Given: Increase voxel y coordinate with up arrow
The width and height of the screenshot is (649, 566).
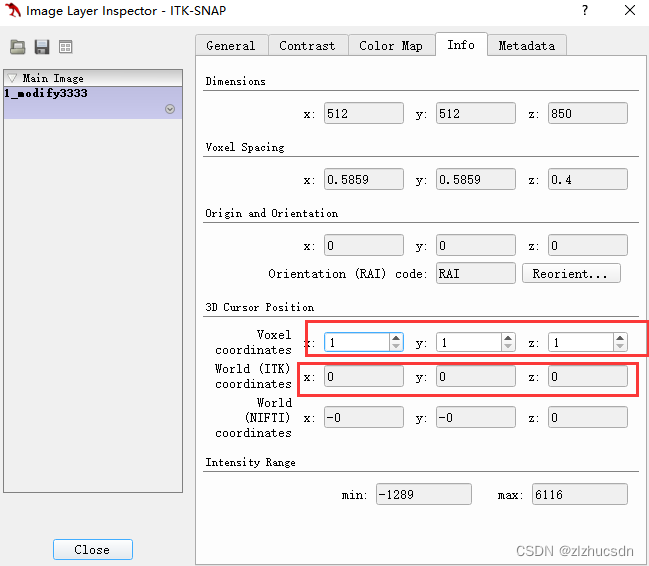Looking at the screenshot, I should click(x=508, y=338).
